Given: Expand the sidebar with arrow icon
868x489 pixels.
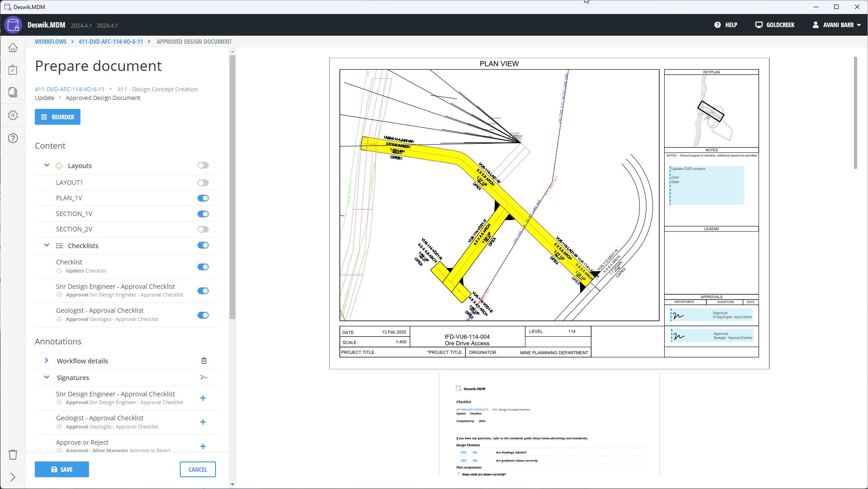Looking at the screenshot, I should (x=13, y=477).
